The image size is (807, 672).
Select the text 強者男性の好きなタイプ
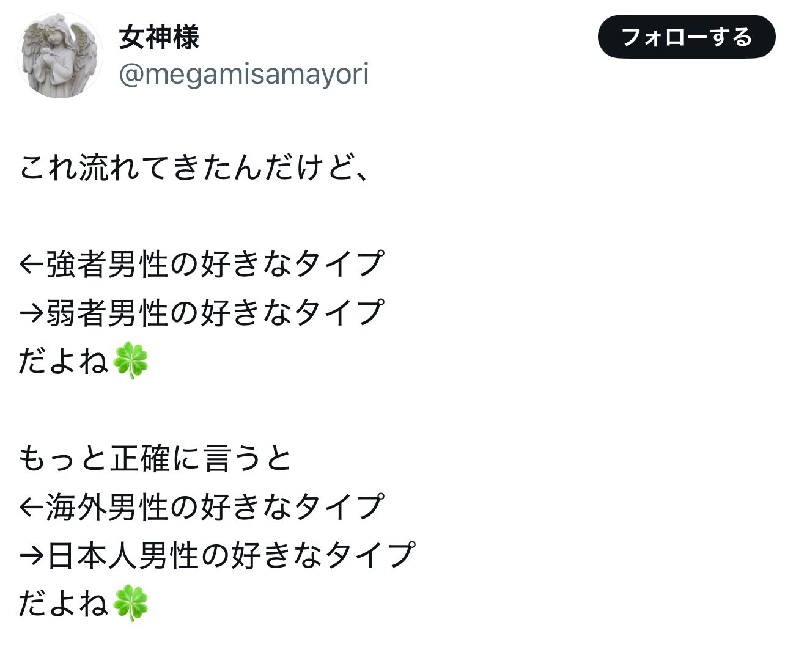[x=215, y=264]
